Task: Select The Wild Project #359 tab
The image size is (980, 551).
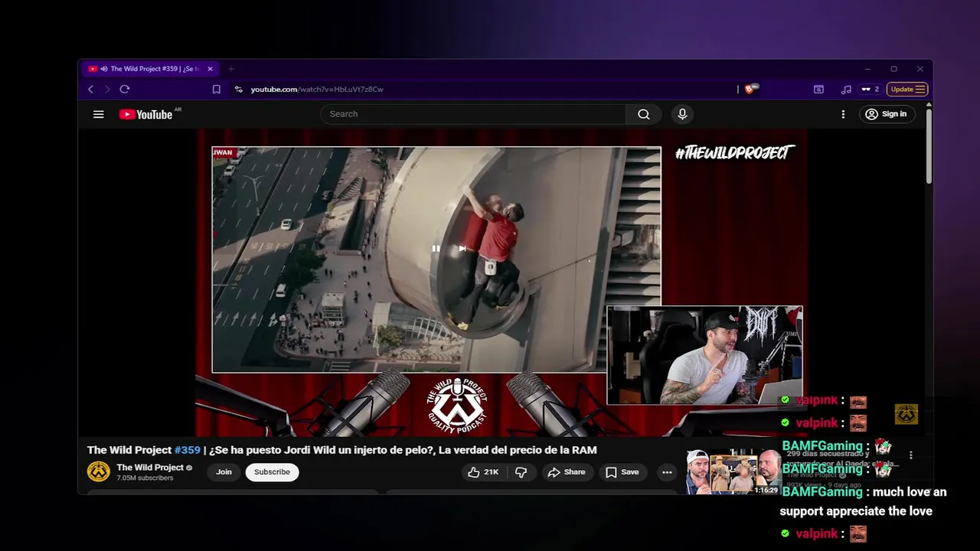Action: coord(150,69)
